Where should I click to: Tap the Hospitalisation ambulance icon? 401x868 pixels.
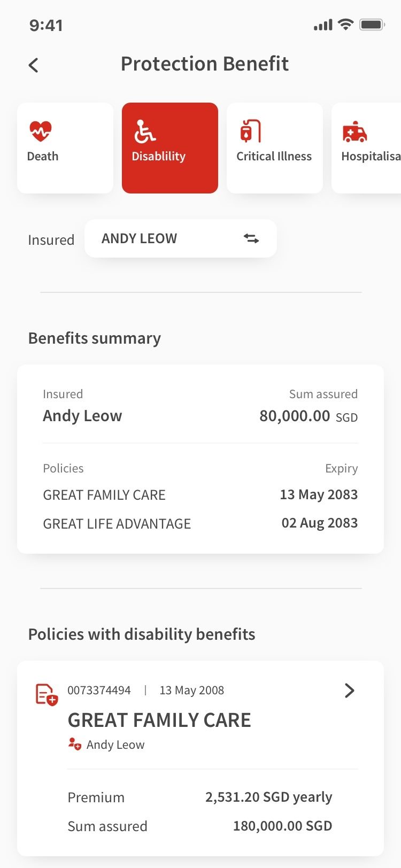354,132
